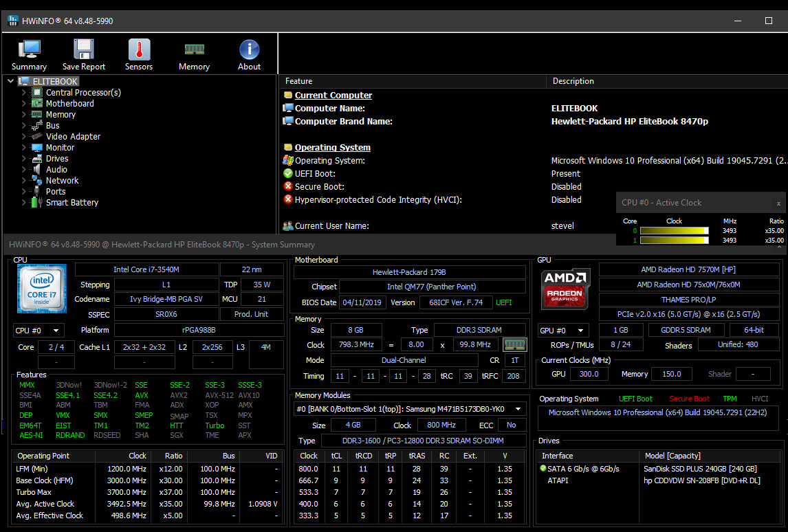
Task: Click the Current User Name icon
Action: coord(288,226)
